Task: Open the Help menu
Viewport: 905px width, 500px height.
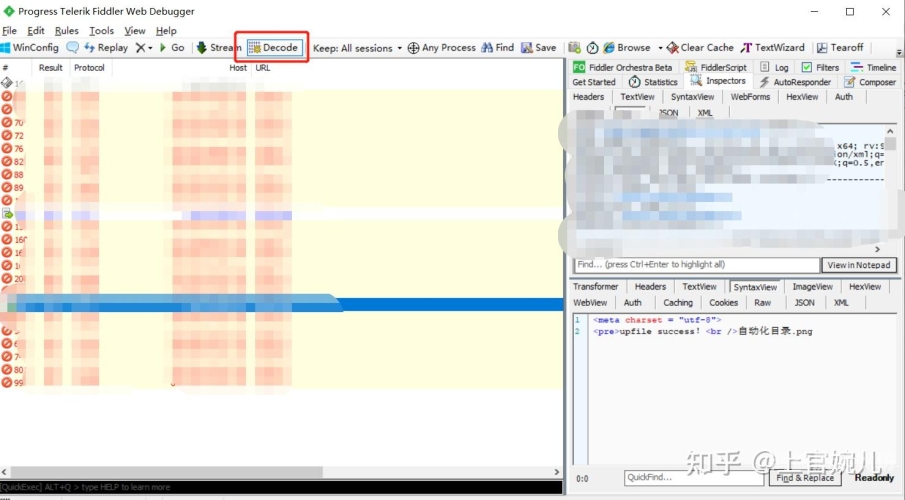Action: (x=166, y=31)
